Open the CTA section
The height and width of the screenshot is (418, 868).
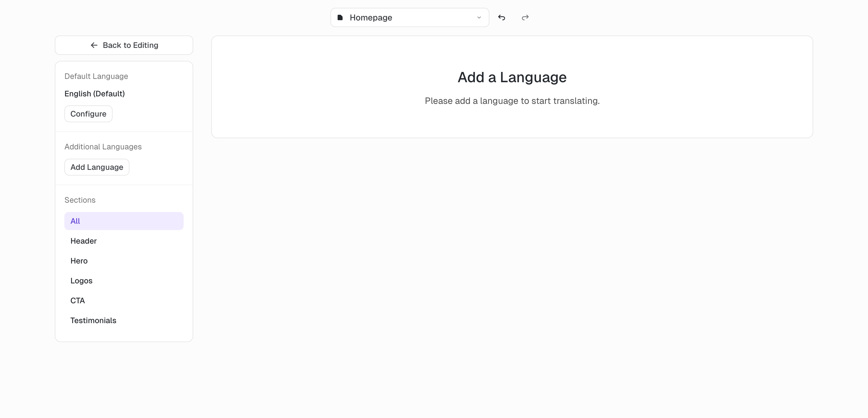pyautogui.click(x=78, y=301)
